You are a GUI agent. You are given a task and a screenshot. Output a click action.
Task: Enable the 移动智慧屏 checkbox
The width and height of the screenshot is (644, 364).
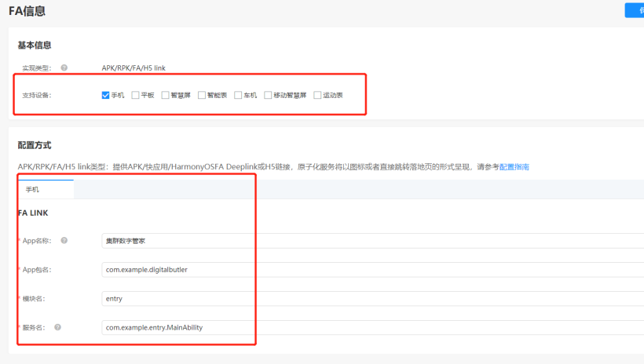pos(269,96)
